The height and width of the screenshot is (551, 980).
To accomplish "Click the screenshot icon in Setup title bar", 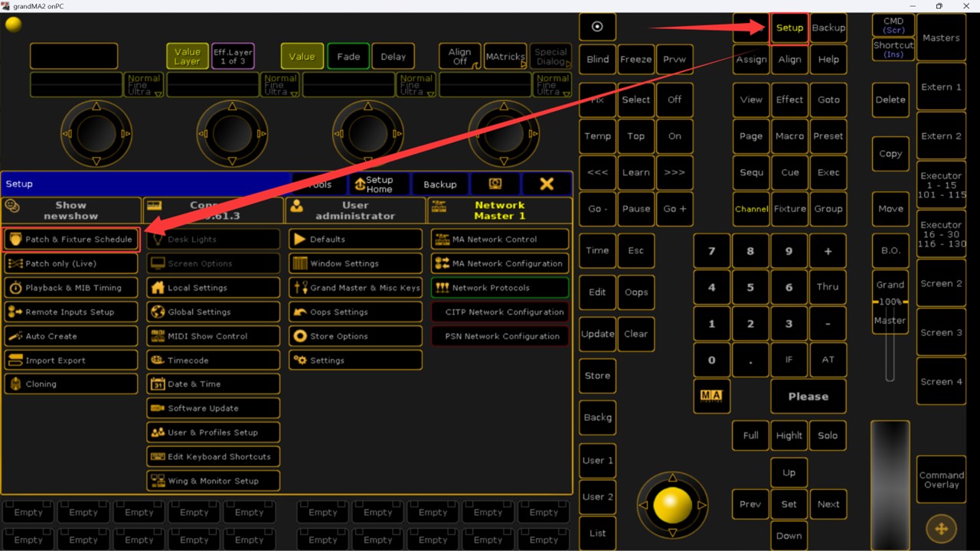I will point(495,184).
